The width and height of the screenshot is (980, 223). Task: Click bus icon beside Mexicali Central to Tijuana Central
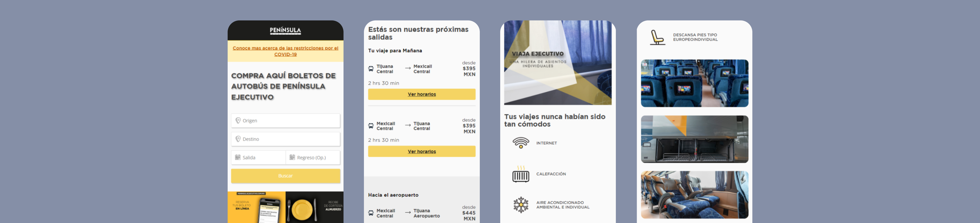[x=371, y=126]
